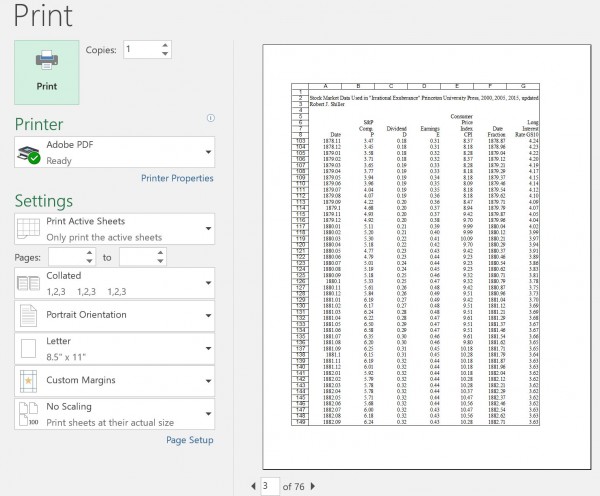The width and height of the screenshot is (600, 496).
Task: Click the Collated pages icon
Action: coord(30,284)
